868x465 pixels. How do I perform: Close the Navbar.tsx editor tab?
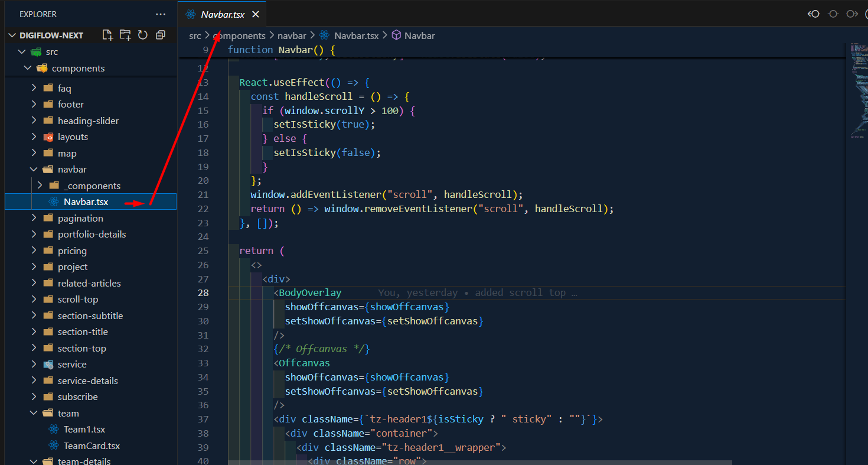(256, 14)
